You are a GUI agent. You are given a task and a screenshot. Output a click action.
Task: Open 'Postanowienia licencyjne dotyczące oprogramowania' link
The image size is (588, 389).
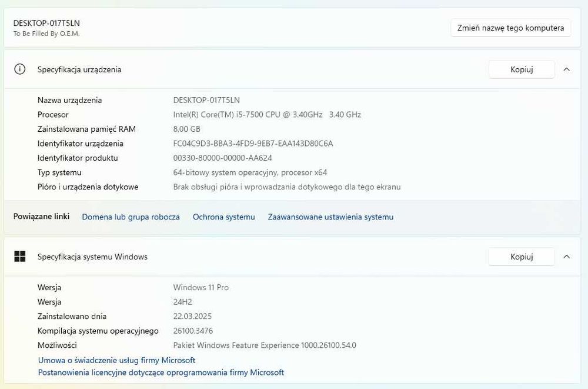(161, 373)
